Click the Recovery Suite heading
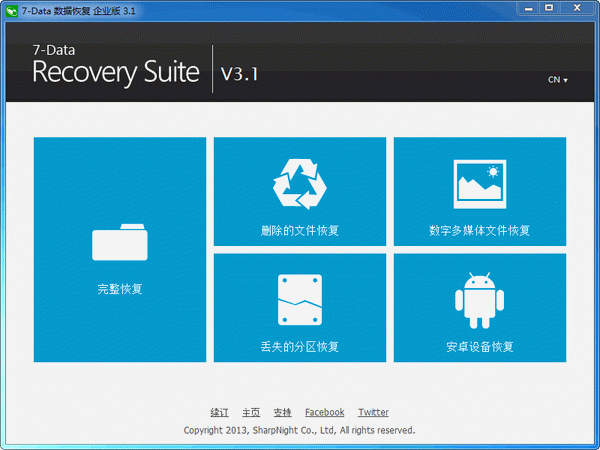Screen dimensions: 600x450 click(x=116, y=72)
